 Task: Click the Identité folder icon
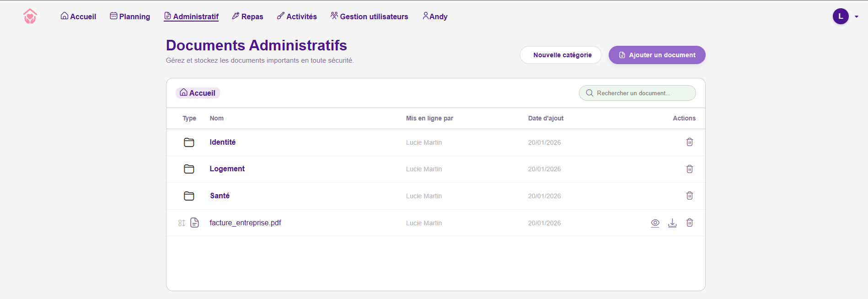pos(189,142)
